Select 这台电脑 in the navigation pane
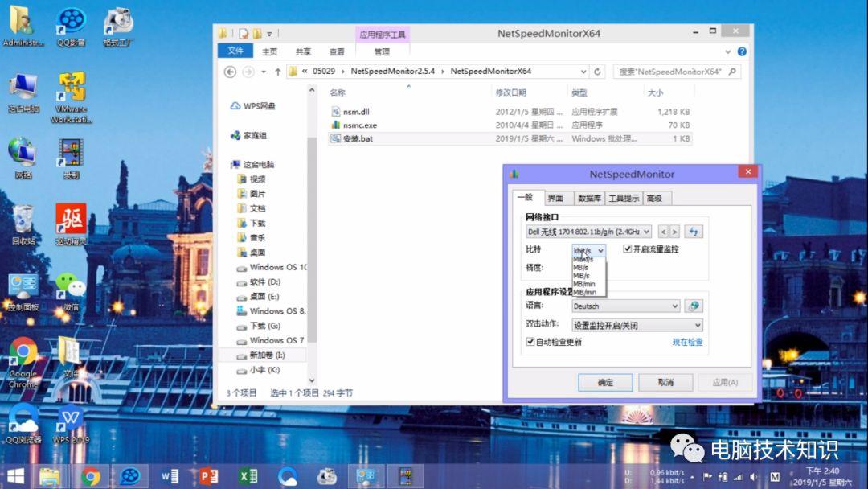The width and height of the screenshot is (868, 489). point(259,165)
